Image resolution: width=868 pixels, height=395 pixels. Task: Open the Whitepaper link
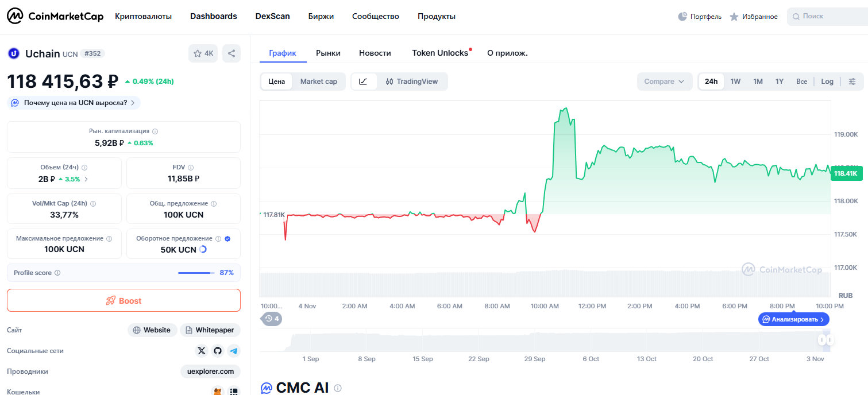pos(210,330)
